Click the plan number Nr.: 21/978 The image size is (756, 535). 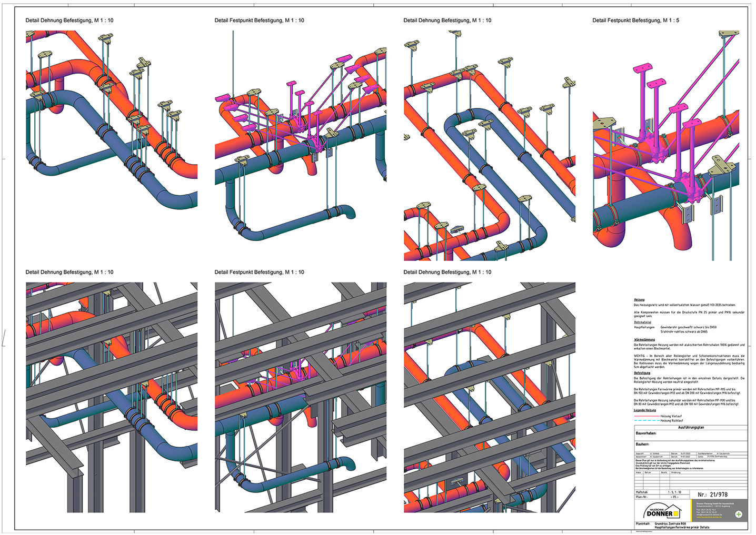712,494
